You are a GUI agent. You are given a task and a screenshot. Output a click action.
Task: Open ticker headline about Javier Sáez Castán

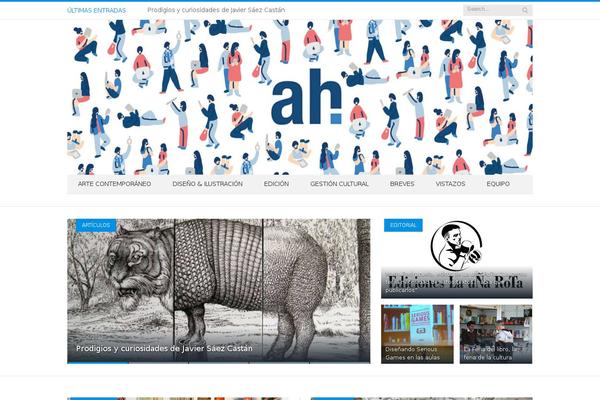216,10
